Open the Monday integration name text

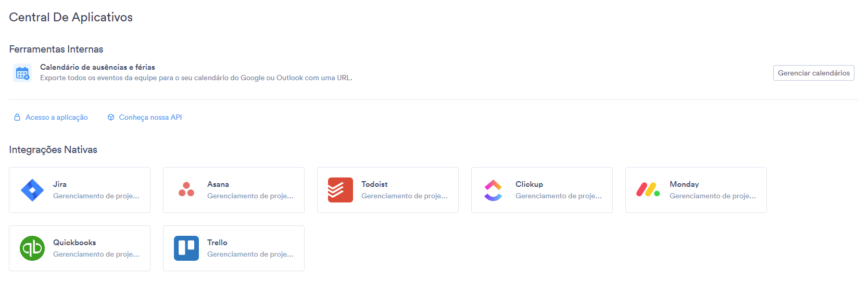click(684, 184)
